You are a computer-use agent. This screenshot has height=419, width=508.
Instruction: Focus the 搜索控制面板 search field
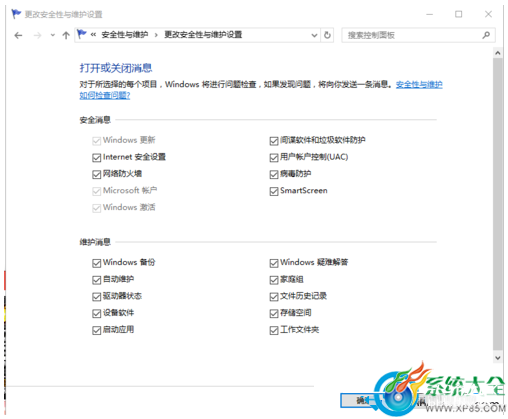[x=412, y=35]
